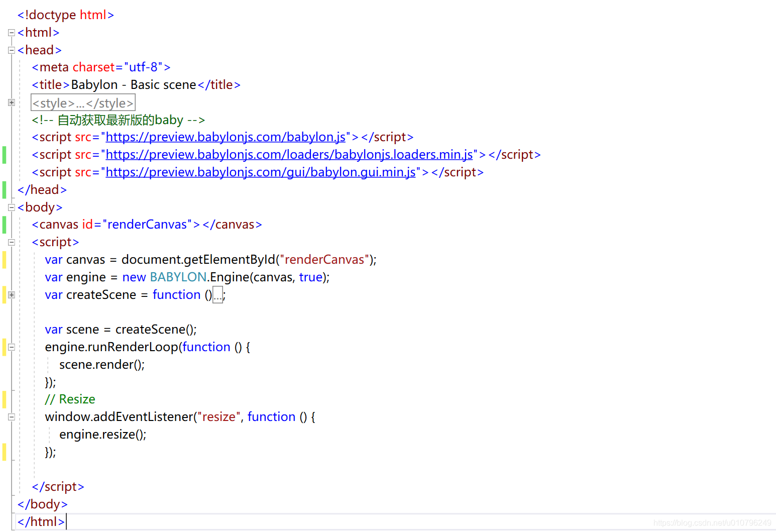Click the var scene = createScene() line
The height and width of the screenshot is (532, 776).
point(121,330)
